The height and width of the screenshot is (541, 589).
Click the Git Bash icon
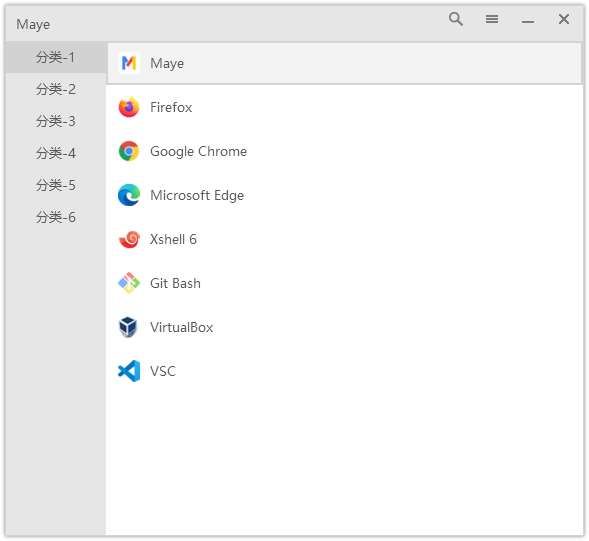[129, 283]
